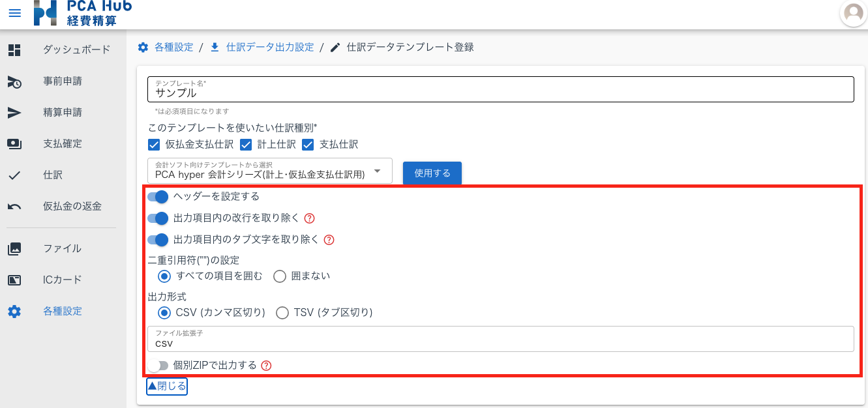Select すべての項目を囲む radio button

(x=165, y=276)
